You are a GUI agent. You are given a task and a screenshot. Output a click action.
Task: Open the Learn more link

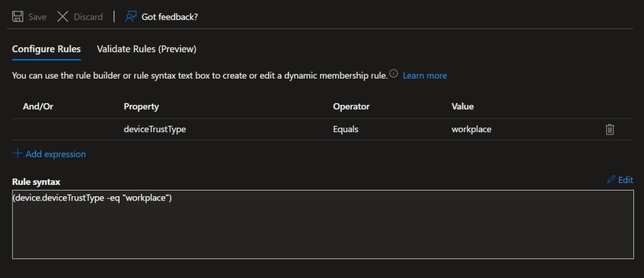pos(424,75)
